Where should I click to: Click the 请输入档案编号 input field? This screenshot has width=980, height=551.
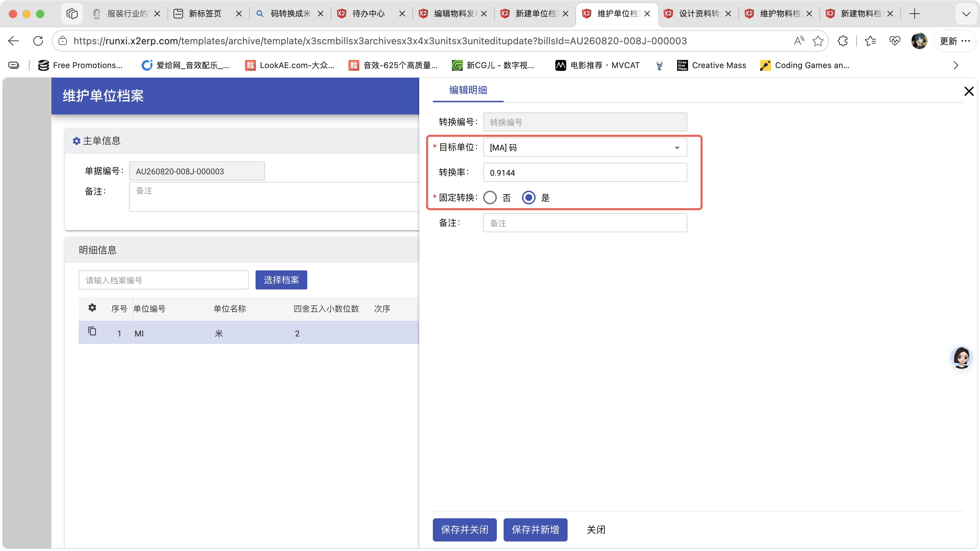(164, 280)
